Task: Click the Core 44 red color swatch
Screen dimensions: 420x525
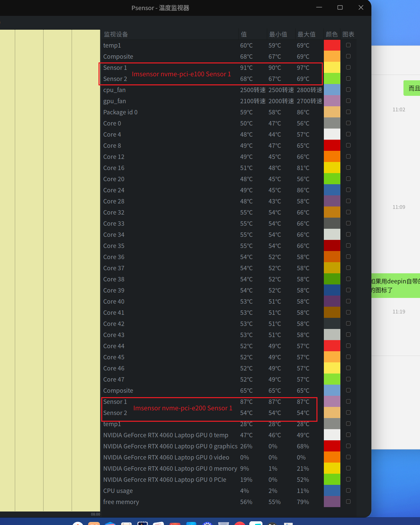Action: (x=332, y=346)
